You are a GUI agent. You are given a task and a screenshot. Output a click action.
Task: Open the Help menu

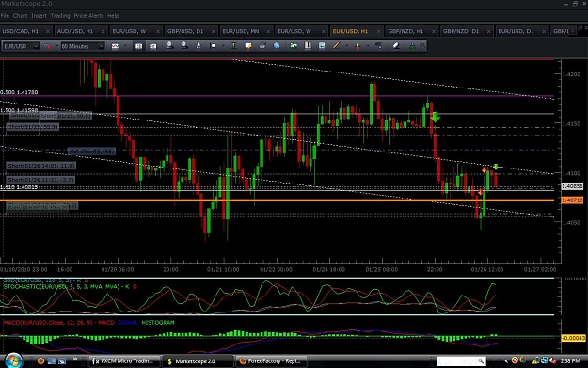pos(113,16)
